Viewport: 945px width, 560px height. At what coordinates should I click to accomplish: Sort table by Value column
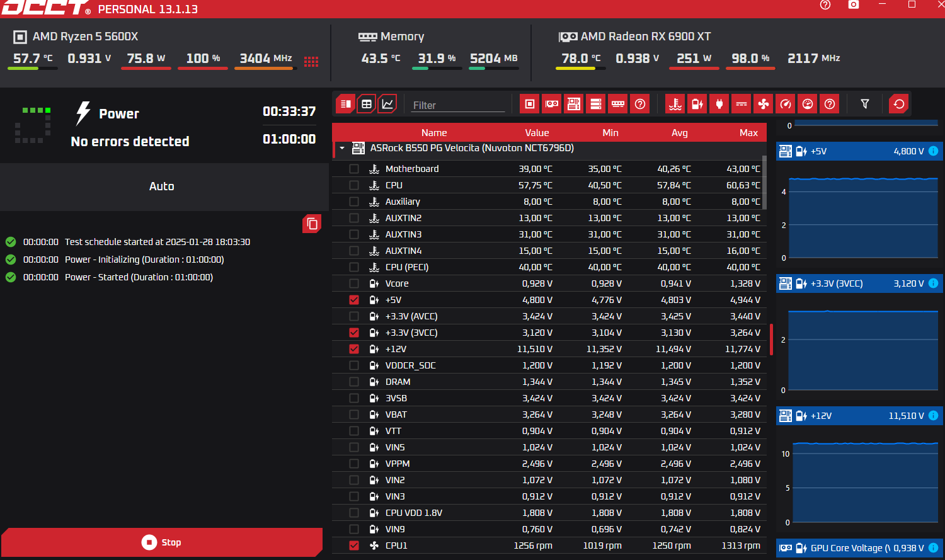click(x=537, y=133)
